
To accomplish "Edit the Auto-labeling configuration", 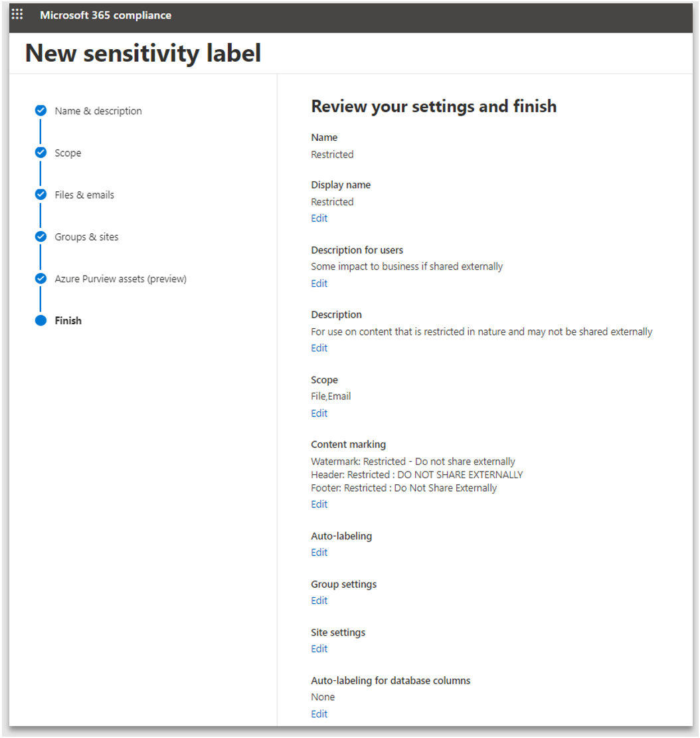I will (319, 552).
